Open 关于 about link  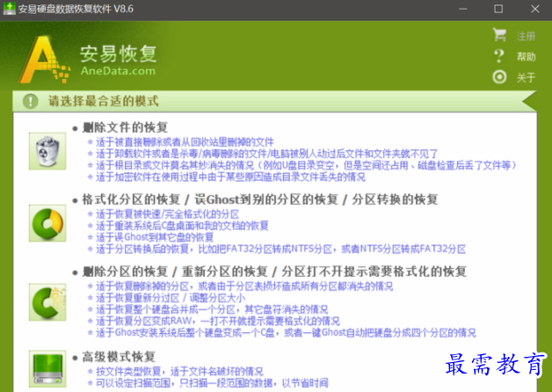526,77
